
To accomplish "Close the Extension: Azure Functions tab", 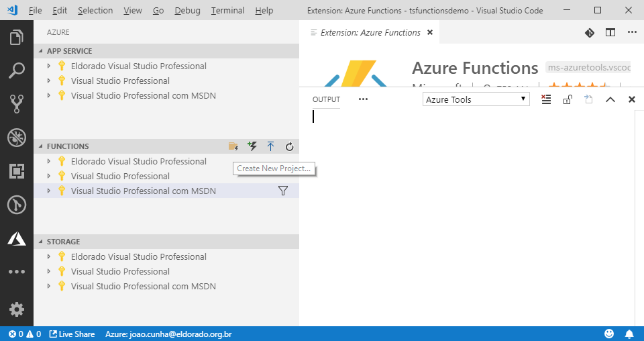I will coord(430,32).
